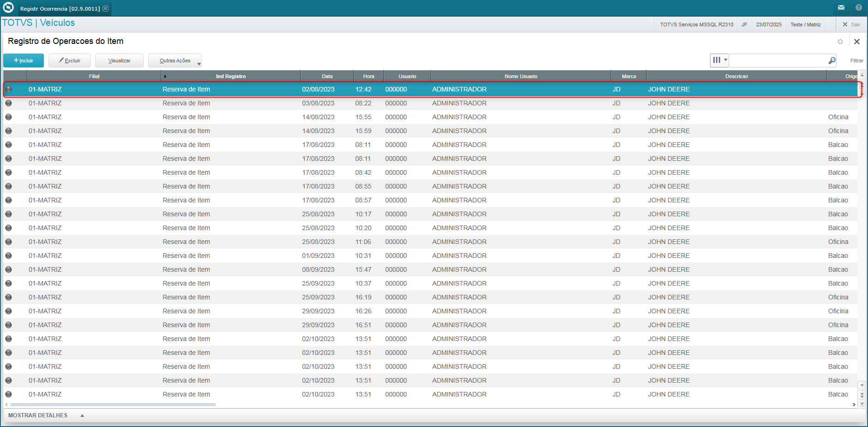Click into the search input field

coord(778,60)
